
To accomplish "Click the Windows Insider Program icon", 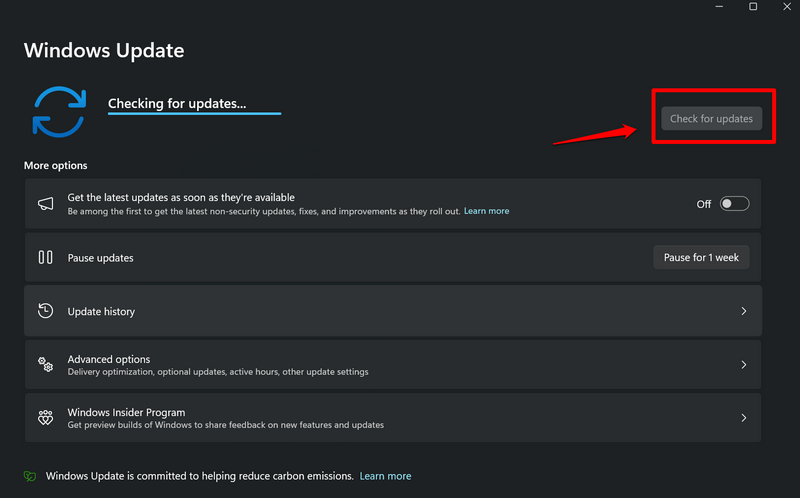I will point(45,418).
